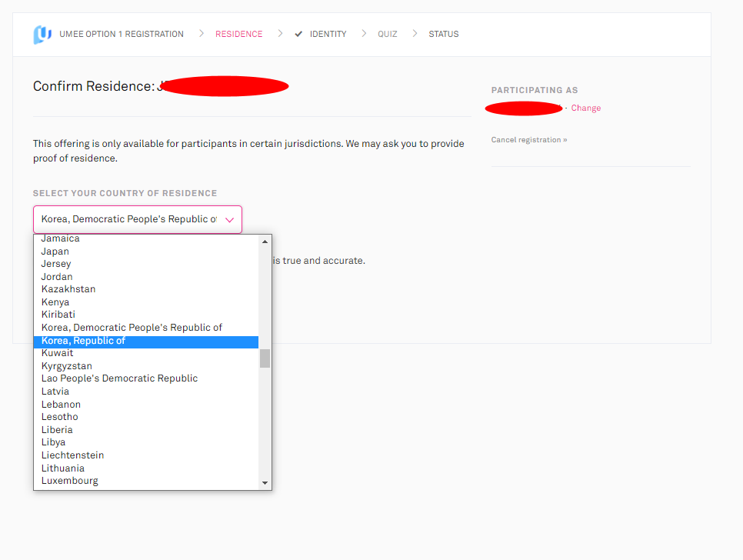The width and height of the screenshot is (743, 560).
Task: Toggle the country of residence dropdown
Action: tap(138, 219)
